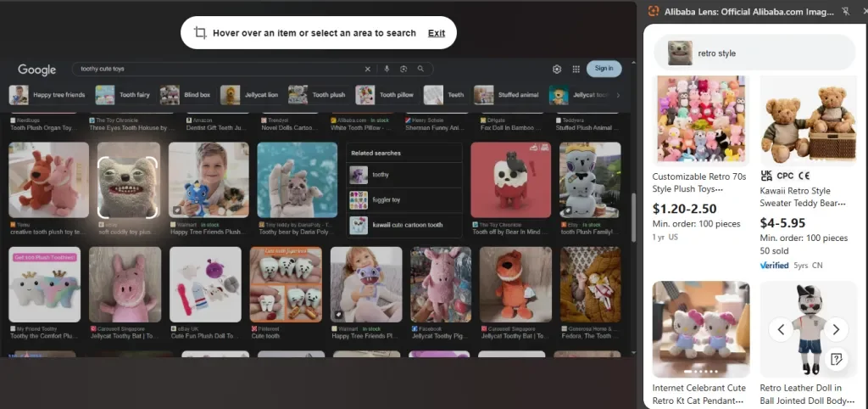Select the 'Blind box' filter chip
The image size is (868, 409).
(x=187, y=95)
